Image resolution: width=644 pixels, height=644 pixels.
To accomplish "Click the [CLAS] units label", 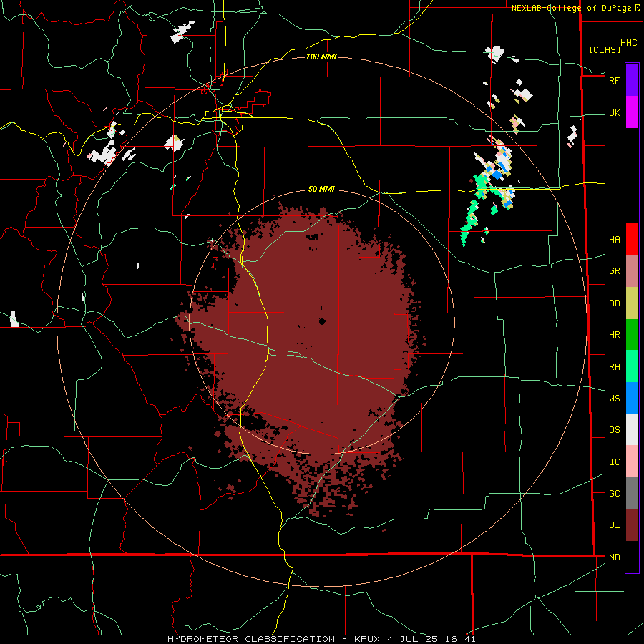I will click(x=605, y=49).
